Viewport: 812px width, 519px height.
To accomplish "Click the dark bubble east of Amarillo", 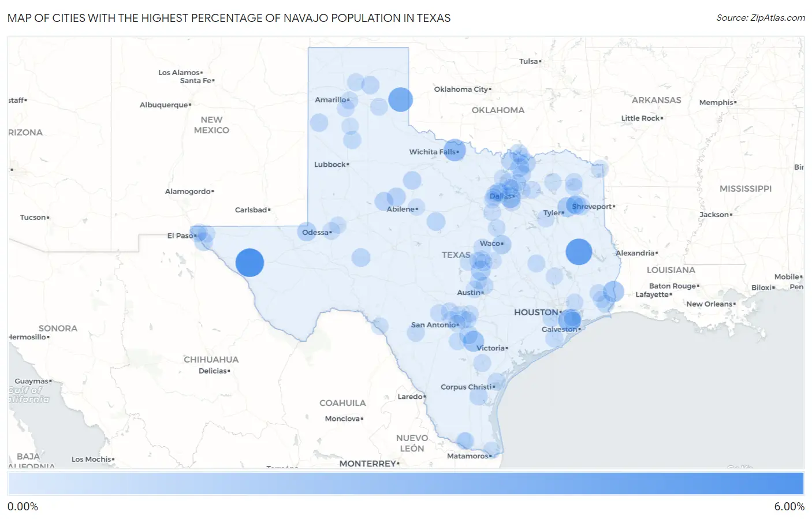I will click(400, 99).
